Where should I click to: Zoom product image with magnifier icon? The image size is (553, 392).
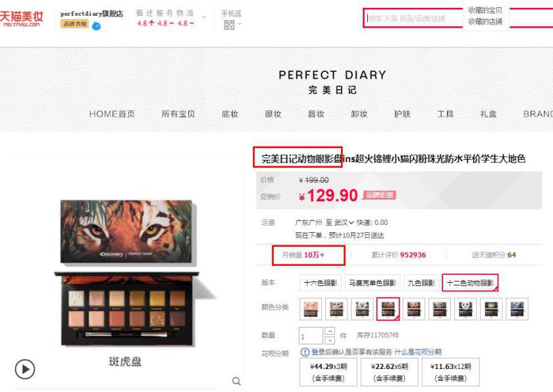(x=236, y=381)
